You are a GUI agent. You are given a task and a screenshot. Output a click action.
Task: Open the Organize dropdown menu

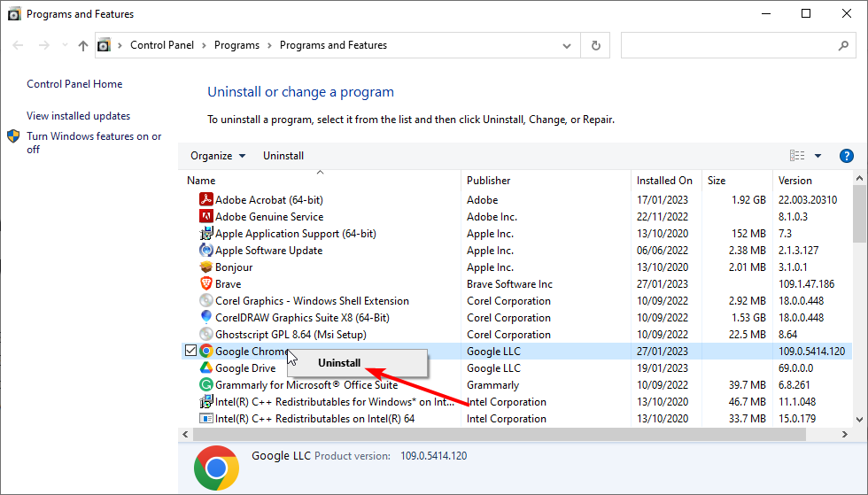click(218, 156)
